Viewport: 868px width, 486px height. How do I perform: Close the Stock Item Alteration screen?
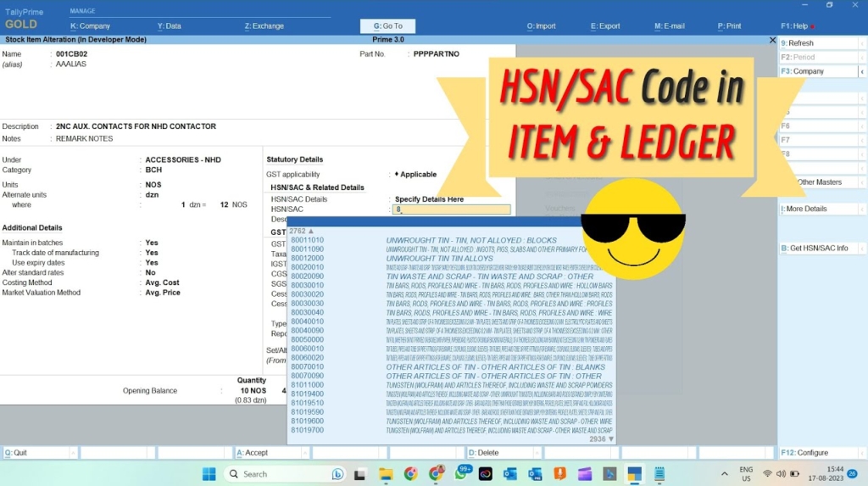tap(772, 40)
